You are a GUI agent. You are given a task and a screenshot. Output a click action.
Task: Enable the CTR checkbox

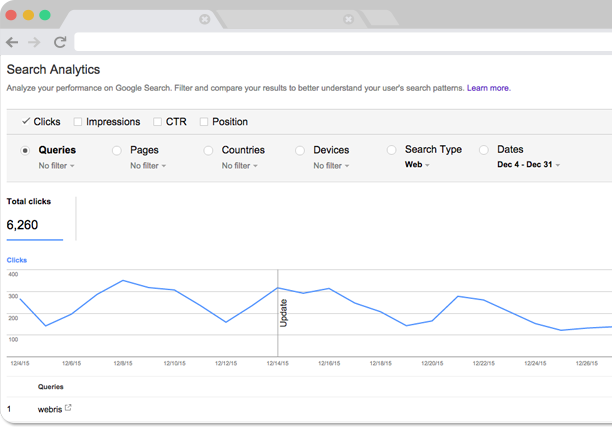click(x=157, y=122)
